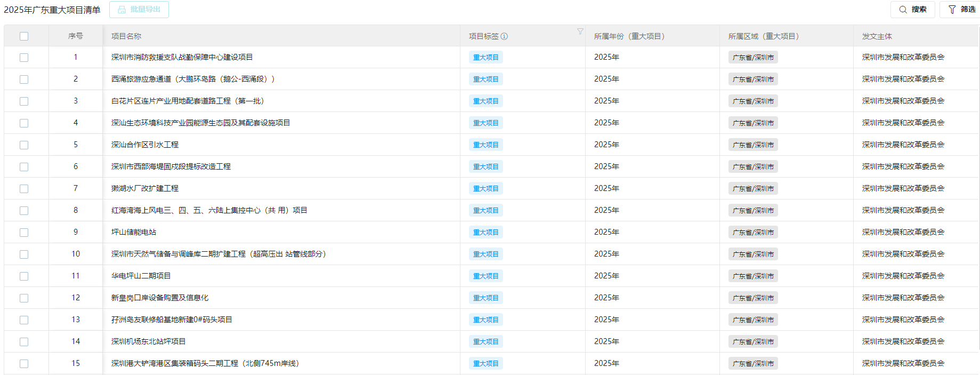Click 重大项目 tag for 新皇岗口岸设备购置及信息化
The height and width of the screenshot is (375, 980).
pyautogui.click(x=485, y=298)
